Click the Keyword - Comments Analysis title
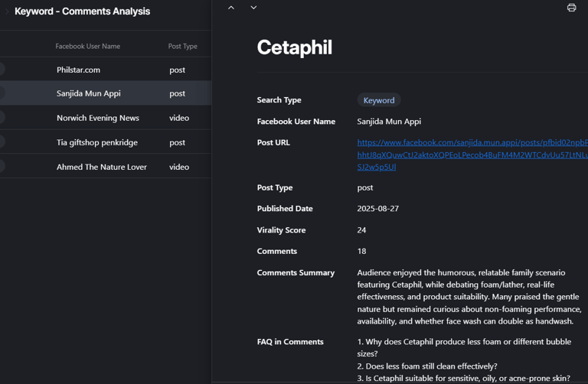This screenshot has height=384, width=588. point(83,11)
